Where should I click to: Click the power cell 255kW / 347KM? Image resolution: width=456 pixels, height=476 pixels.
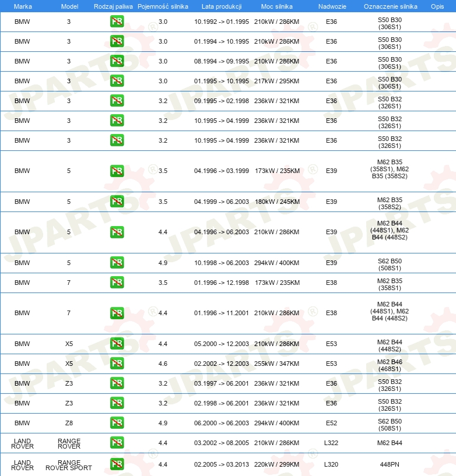(x=277, y=364)
